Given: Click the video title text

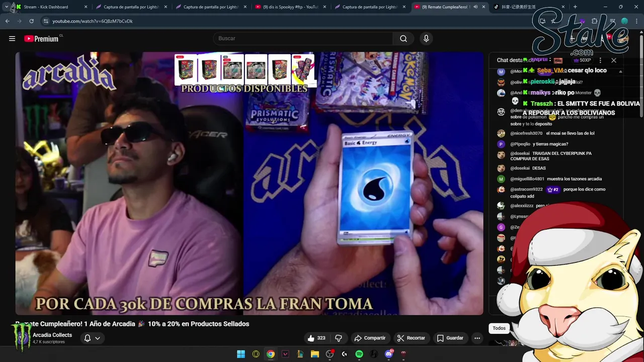Looking at the screenshot, I should pos(132,324).
